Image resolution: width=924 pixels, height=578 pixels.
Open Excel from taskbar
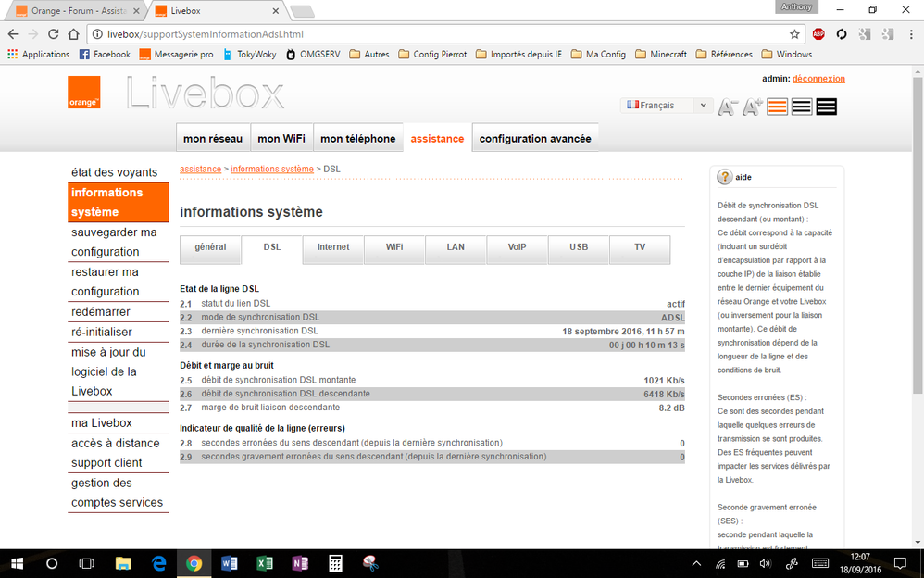tap(264, 564)
